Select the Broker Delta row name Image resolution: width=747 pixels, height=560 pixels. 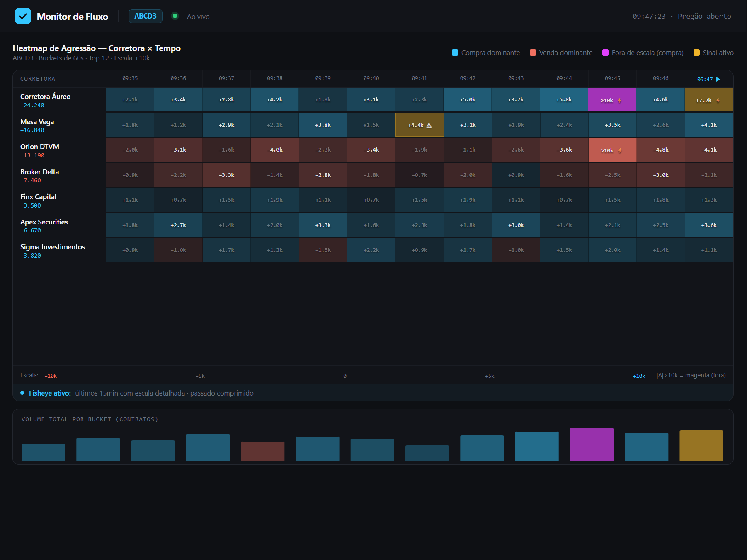tap(39, 172)
